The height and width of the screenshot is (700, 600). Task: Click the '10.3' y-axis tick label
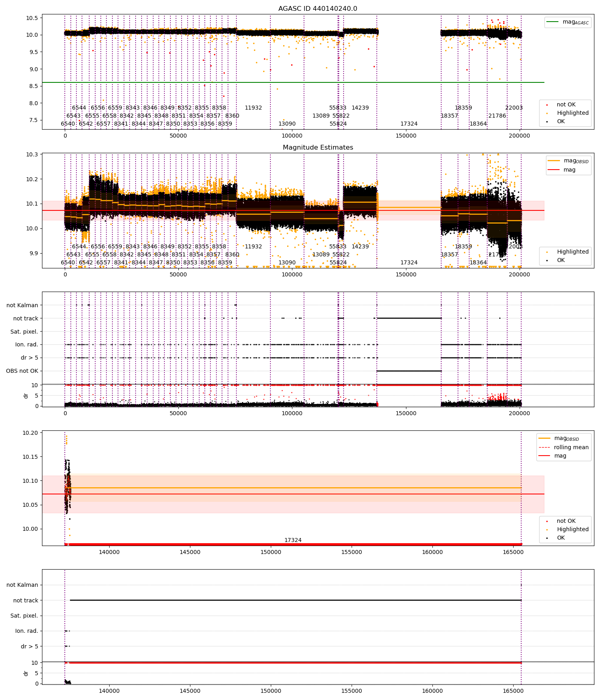coord(32,154)
